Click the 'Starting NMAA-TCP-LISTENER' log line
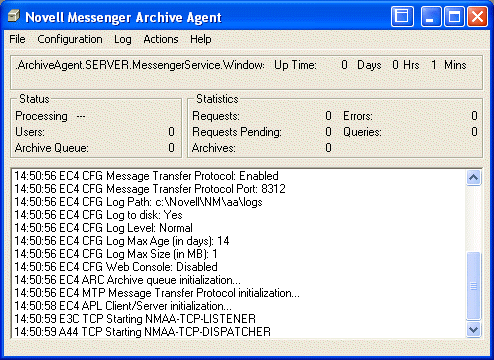This screenshot has width=494, height=360. [135, 319]
